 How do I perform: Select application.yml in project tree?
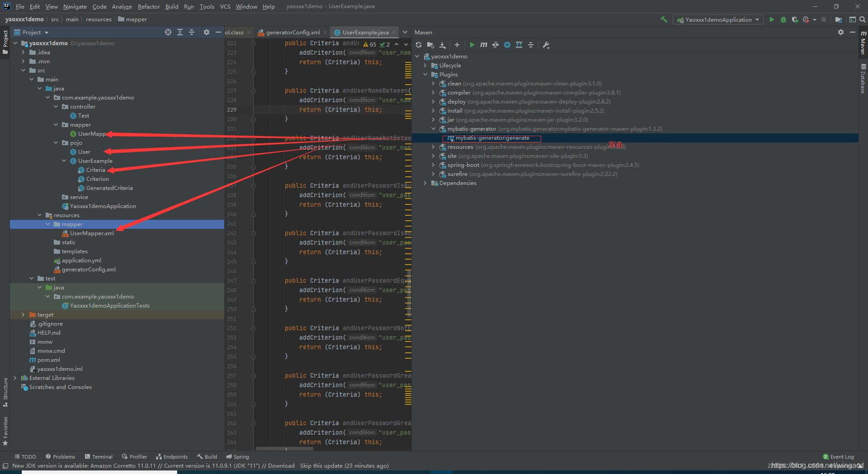[81, 261]
